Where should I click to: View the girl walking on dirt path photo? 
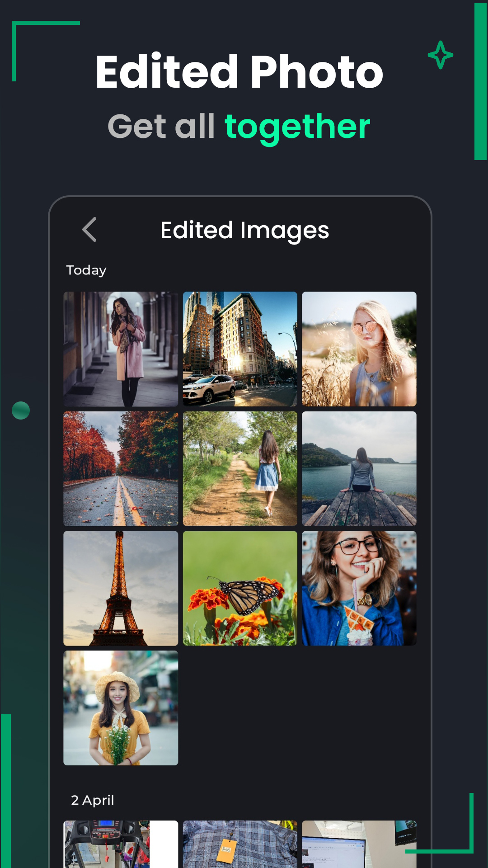coord(240,468)
